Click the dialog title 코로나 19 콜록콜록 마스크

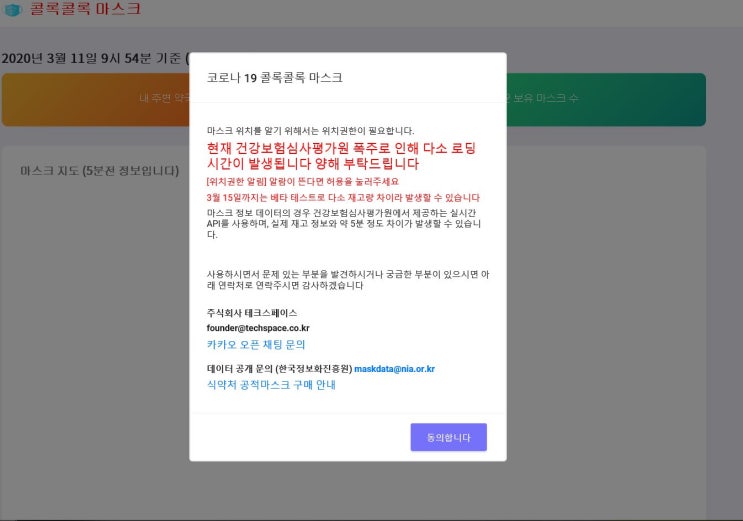point(274,78)
